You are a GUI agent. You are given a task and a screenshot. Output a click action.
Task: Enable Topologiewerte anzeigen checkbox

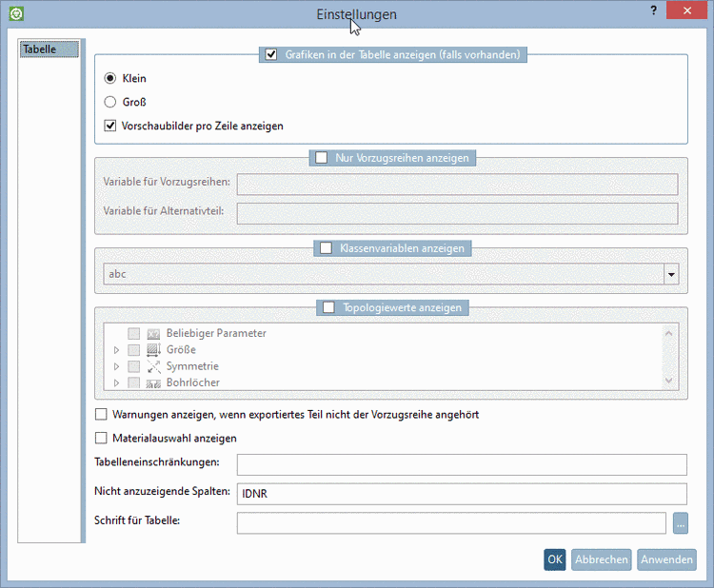328,307
